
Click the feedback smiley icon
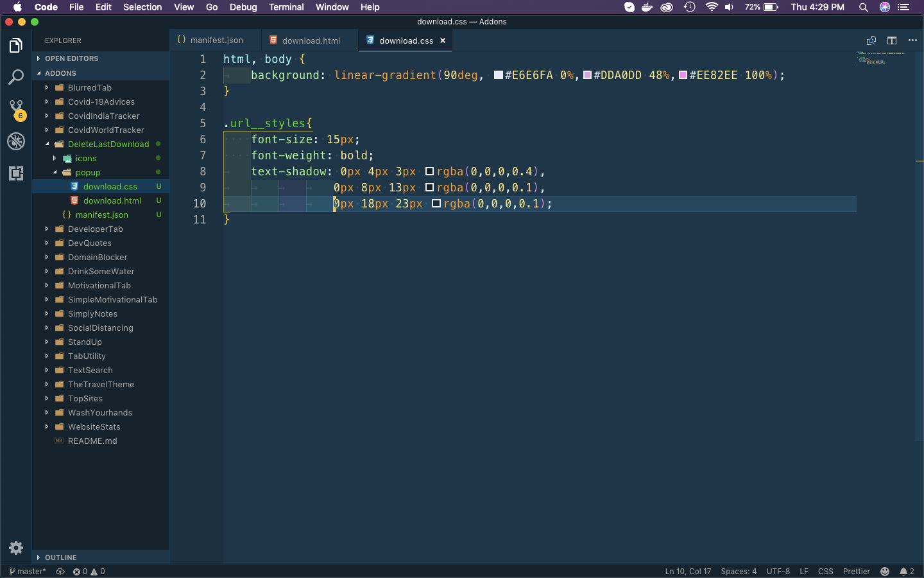(885, 572)
